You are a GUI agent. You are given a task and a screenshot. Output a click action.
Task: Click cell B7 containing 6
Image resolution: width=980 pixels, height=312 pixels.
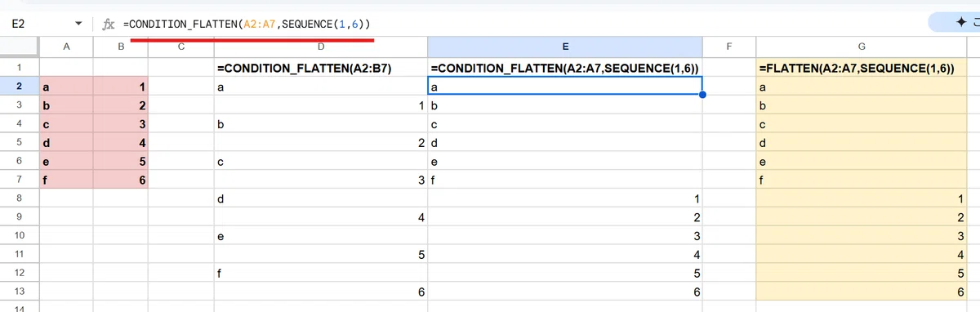pyautogui.click(x=121, y=180)
